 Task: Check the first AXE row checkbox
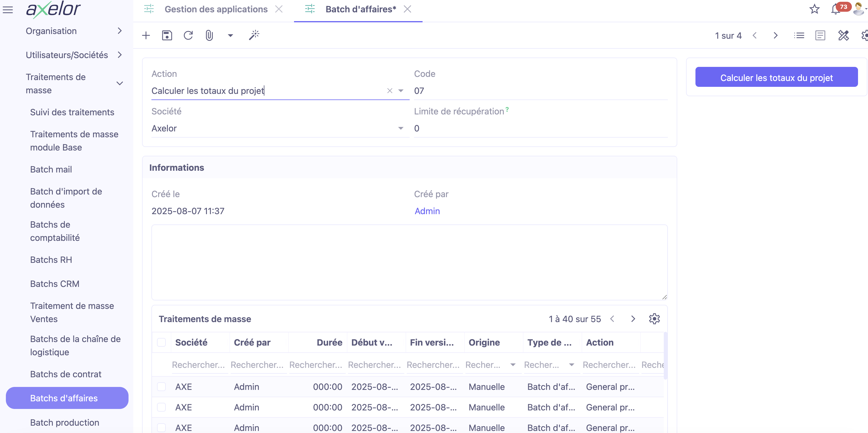click(x=162, y=387)
